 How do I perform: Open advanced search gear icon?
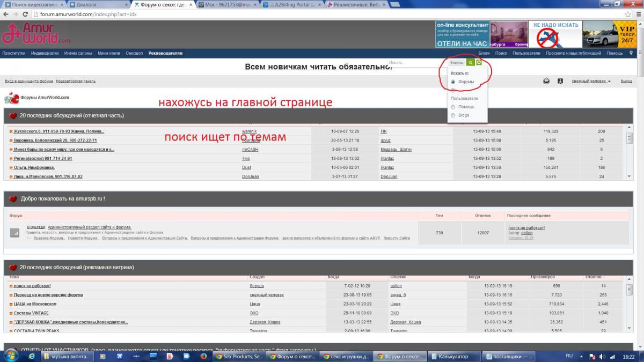(x=479, y=63)
